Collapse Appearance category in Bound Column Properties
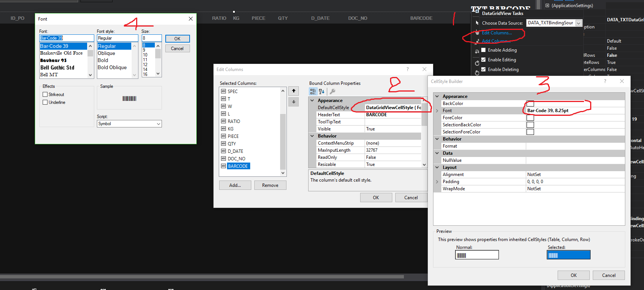The width and height of the screenshot is (644, 290). [x=312, y=100]
